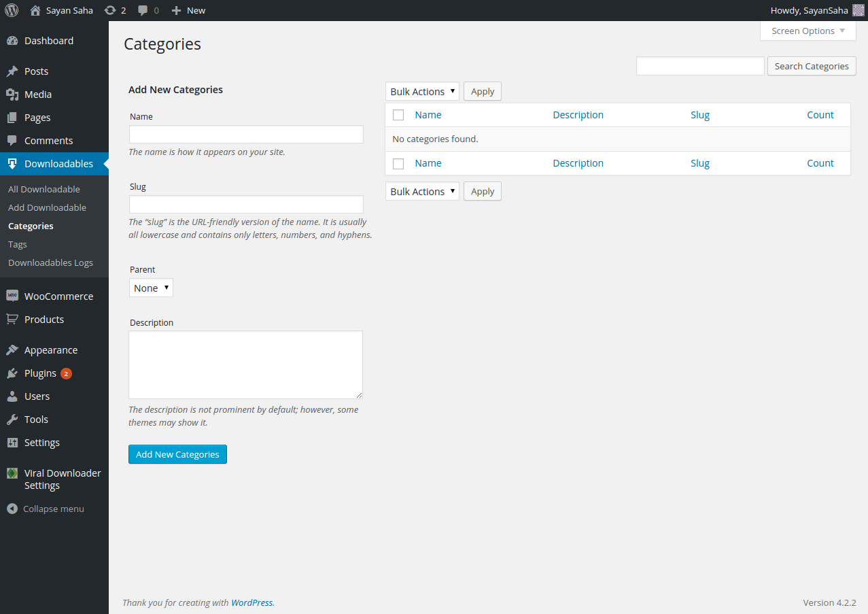Image resolution: width=868 pixels, height=614 pixels.
Task: Select all categories with the header checkbox
Action: 398,114
